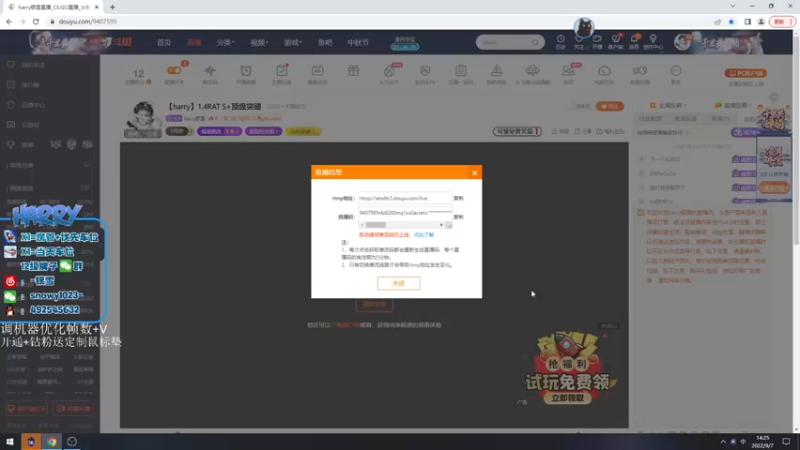Click the 举报 report link

(x=560, y=132)
